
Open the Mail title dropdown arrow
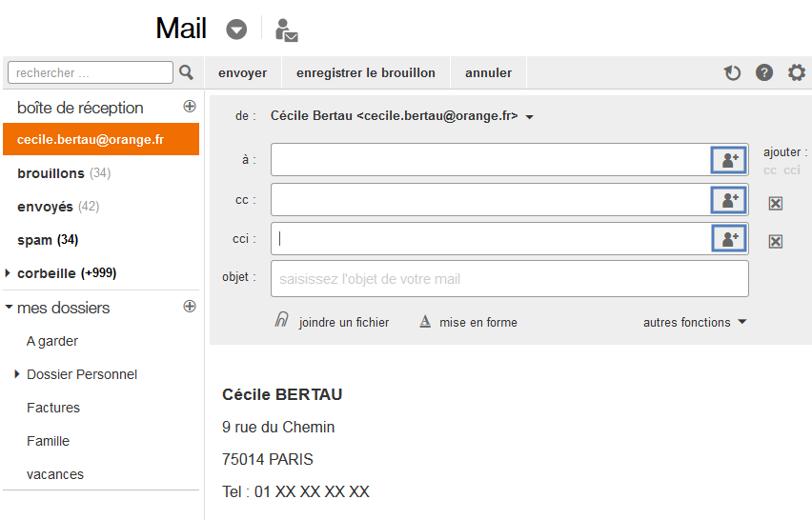point(236,30)
